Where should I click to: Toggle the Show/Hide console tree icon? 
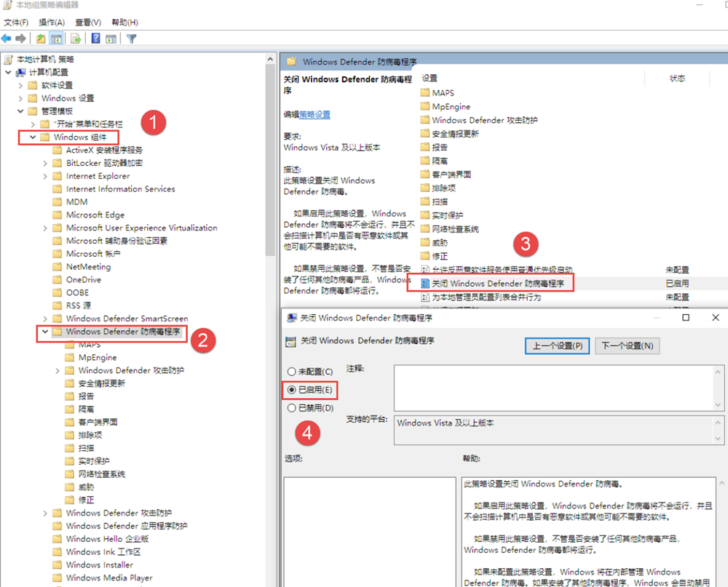pyautogui.click(x=56, y=39)
